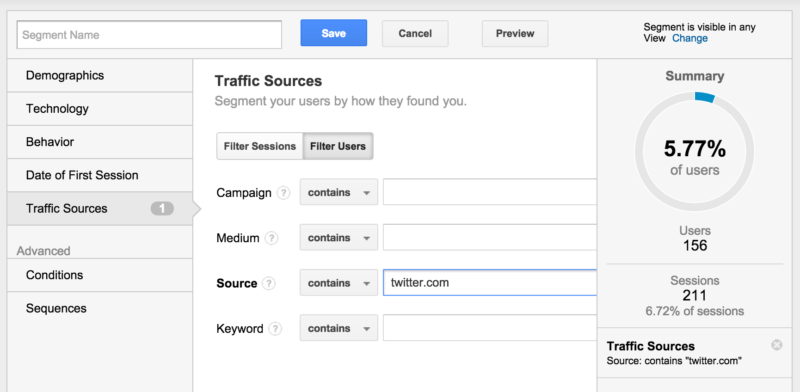Click the Sessions count 211
This screenshot has width=800, height=392.
point(695,296)
